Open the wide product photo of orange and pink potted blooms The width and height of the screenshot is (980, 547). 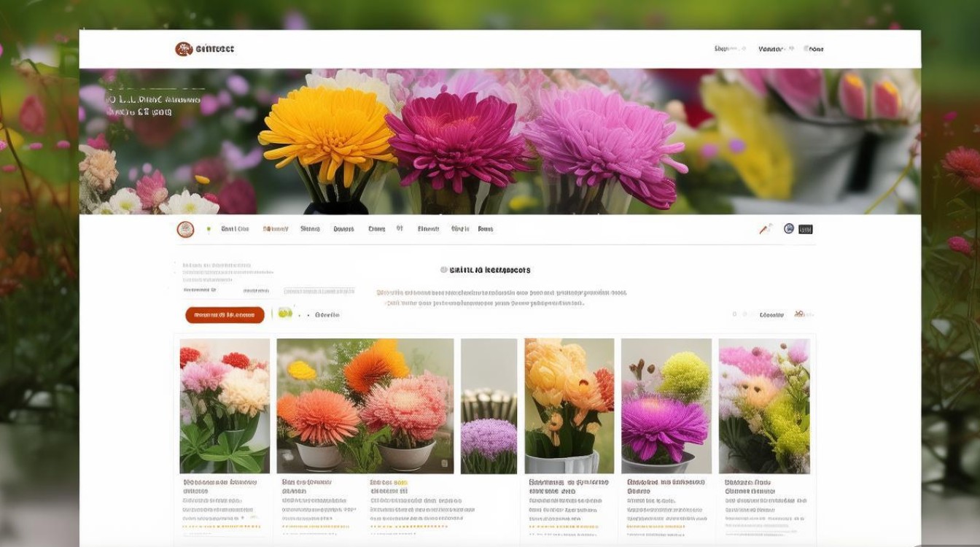pos(365,406)
